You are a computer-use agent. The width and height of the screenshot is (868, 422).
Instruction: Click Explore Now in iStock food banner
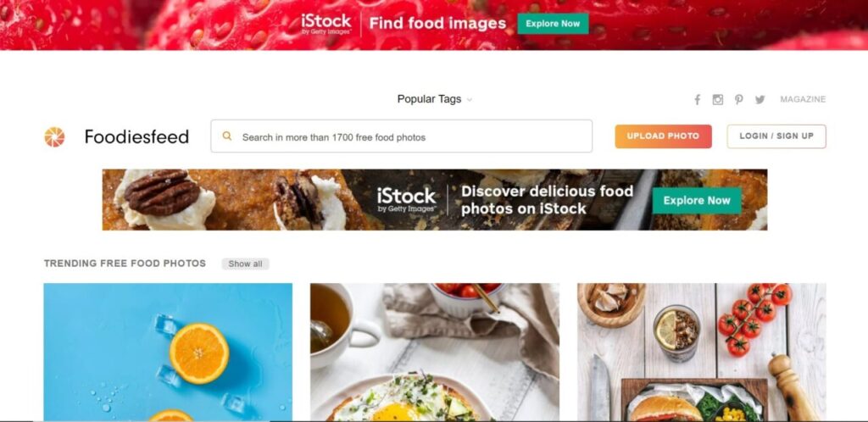[697, 200]
